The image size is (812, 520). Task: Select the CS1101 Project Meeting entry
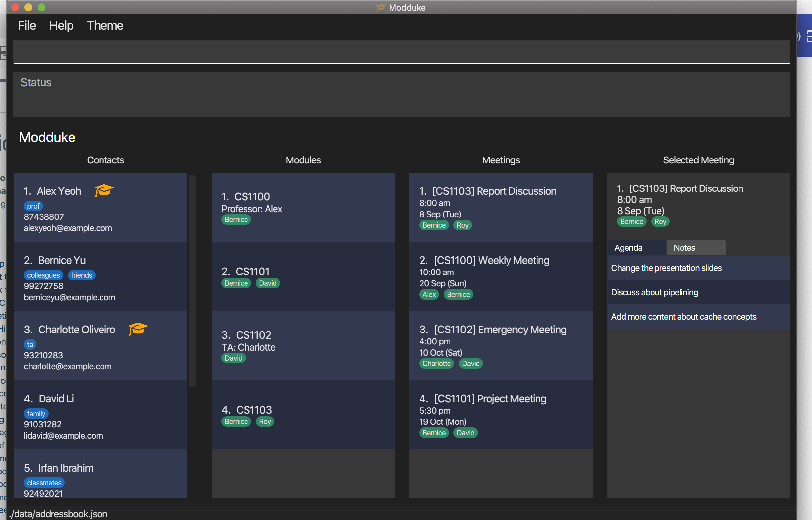[x=500, y=415]
